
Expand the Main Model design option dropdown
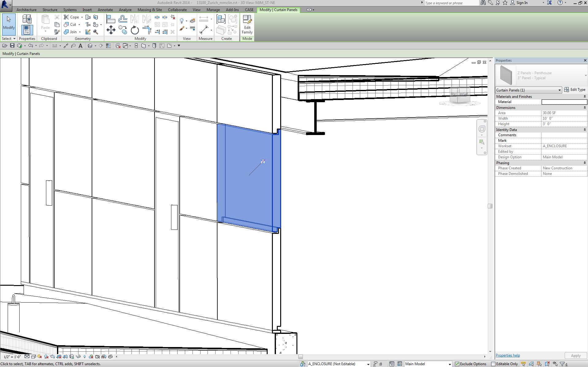coord(450,364)
